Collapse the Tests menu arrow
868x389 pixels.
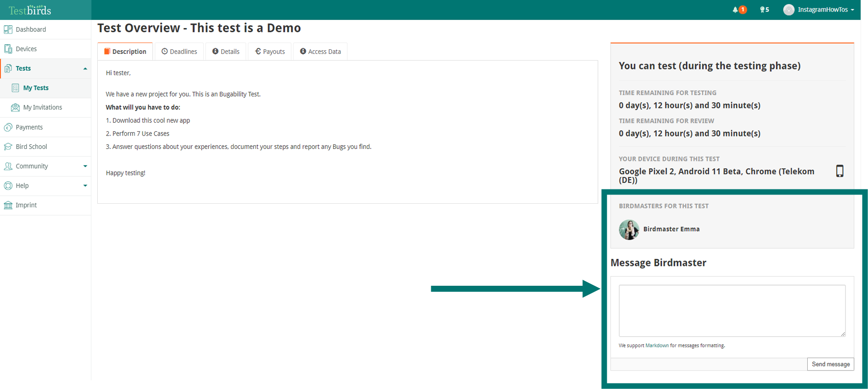pyautogui.click(x=85, y=69)
